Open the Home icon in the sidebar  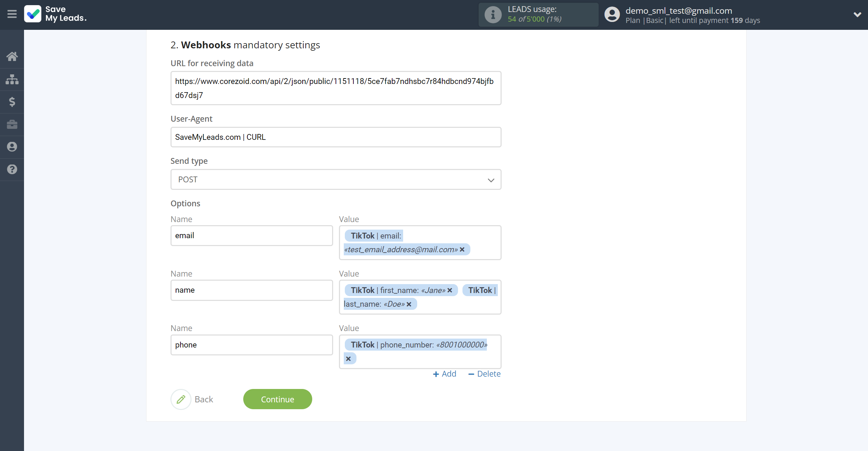click(x=12, y=57)
